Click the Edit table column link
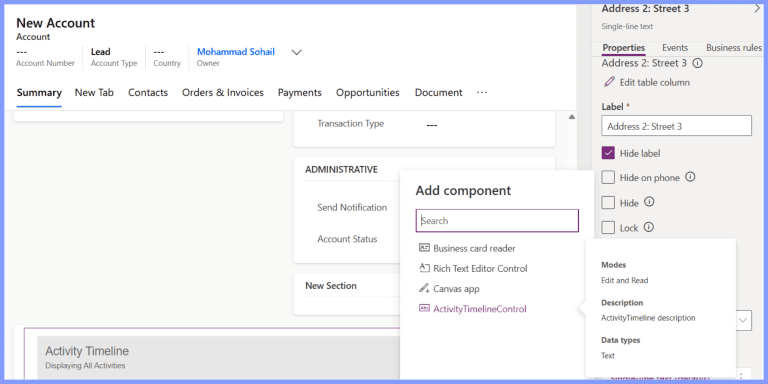This screenshot has width=768, height=384. pyautogui.click(x=654, y=82)
